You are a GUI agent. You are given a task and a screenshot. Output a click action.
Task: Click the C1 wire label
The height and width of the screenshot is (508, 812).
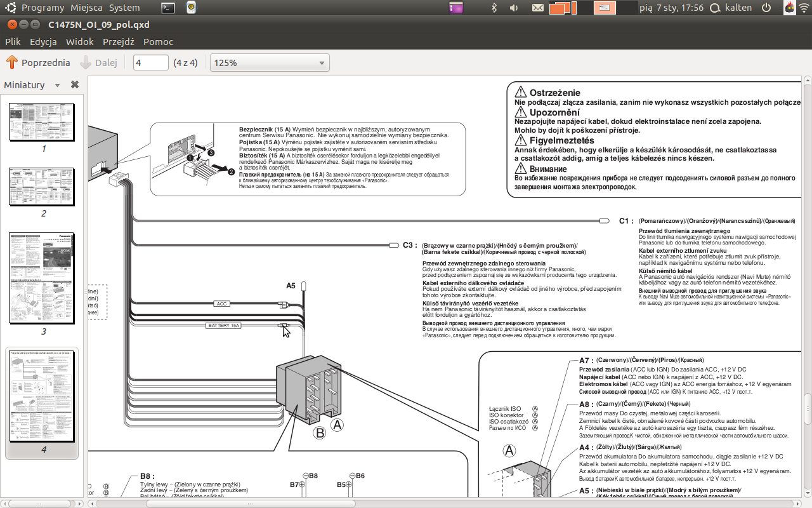626,221
